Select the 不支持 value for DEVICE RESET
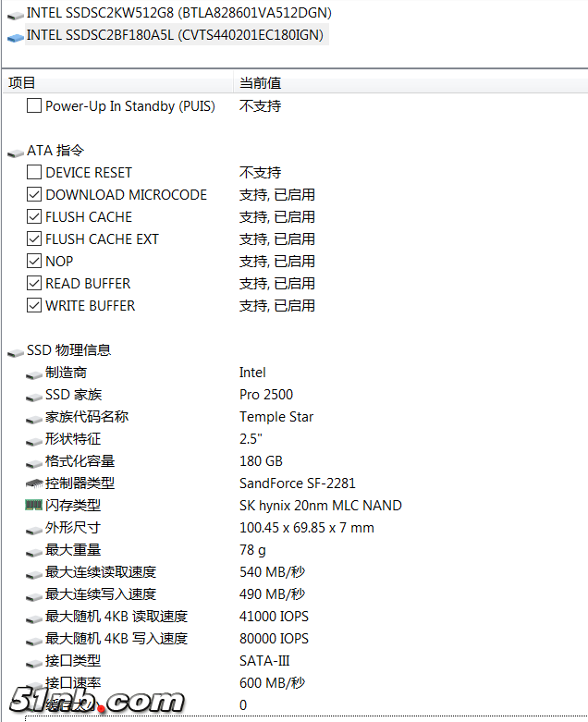The height and width of the screenshot is (722, 588). (x=260, y=172)
